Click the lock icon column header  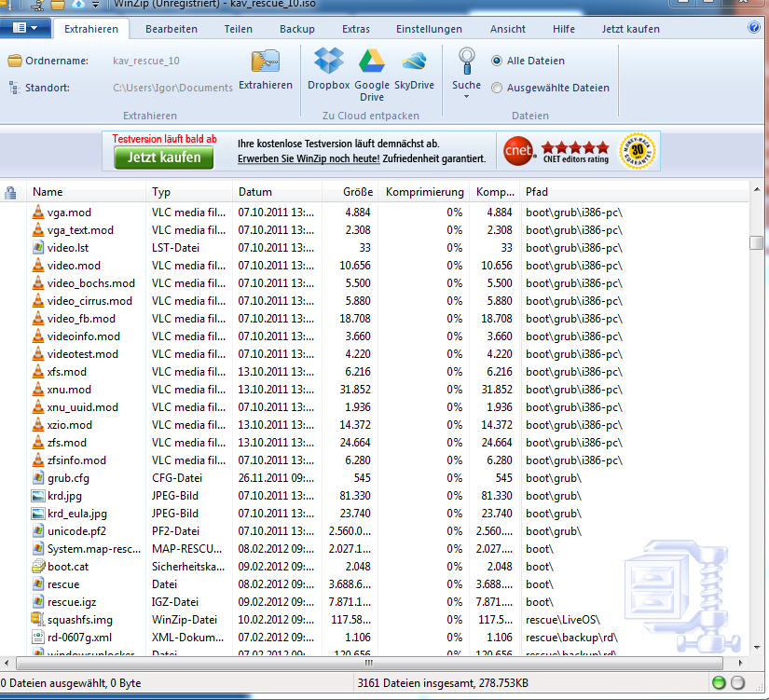(10, 192)
